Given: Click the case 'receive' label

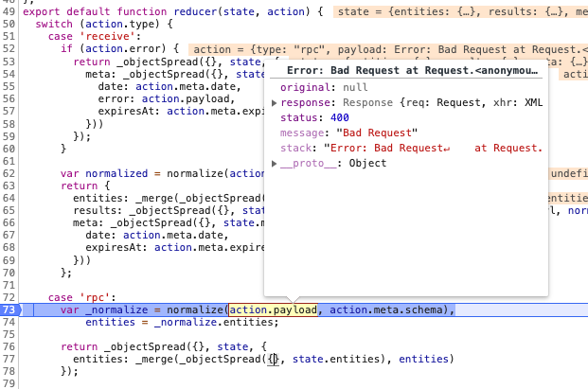Looking at the screenshot, I should [x=95, y=36].
